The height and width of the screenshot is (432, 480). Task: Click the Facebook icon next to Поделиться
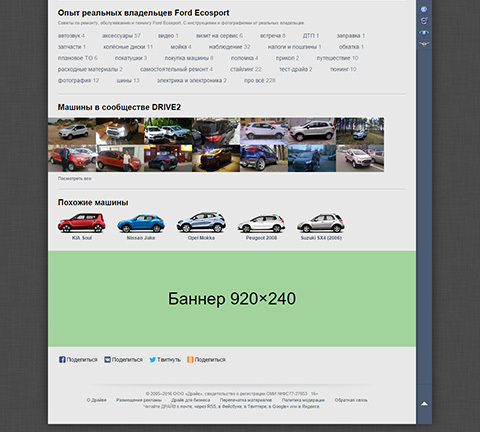pyautogui.click(x=62, y=360)
